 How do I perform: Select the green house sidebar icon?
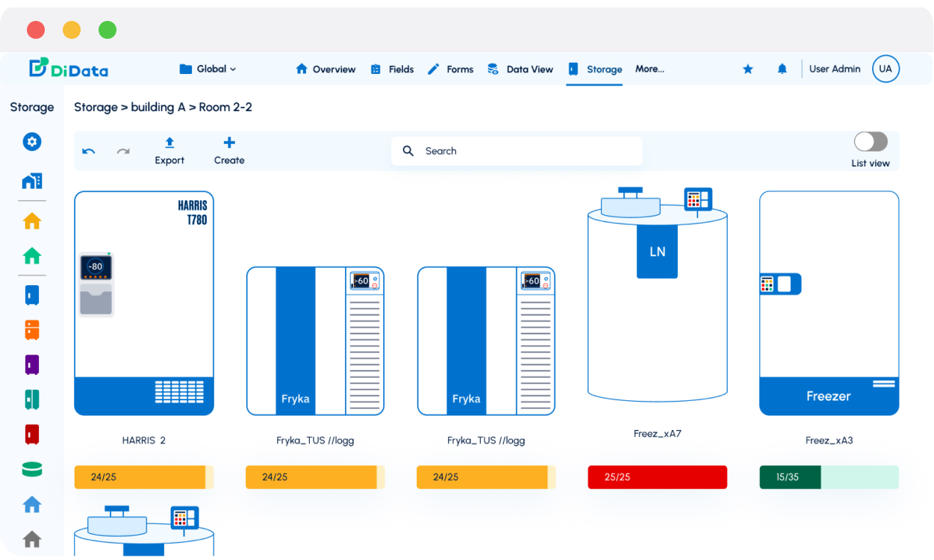(32, 256)
